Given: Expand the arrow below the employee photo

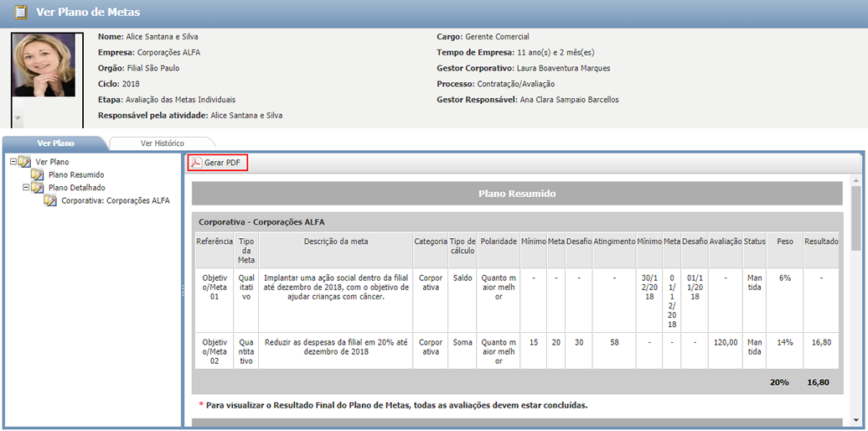Looking at the screenshot, I should (x=18, y=118).
